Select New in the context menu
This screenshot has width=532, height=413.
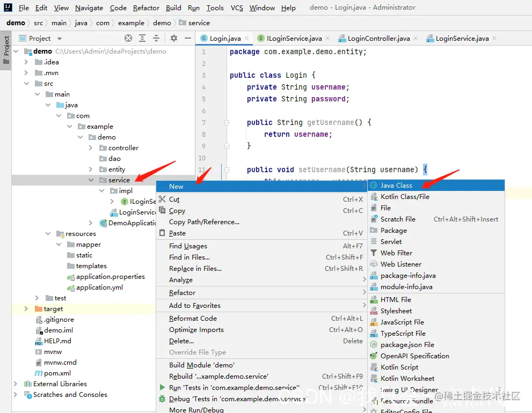(261, 187)
